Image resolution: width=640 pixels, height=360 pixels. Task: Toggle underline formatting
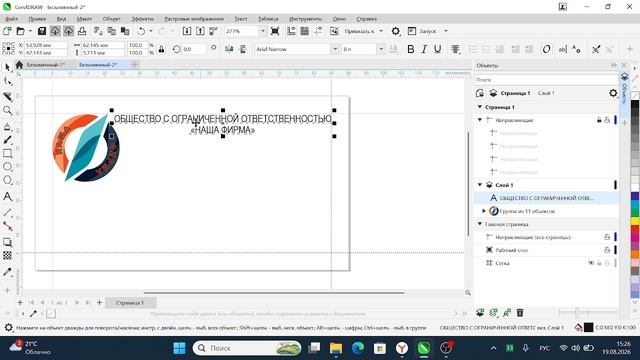pyautogui.click(x=438, y=49)
